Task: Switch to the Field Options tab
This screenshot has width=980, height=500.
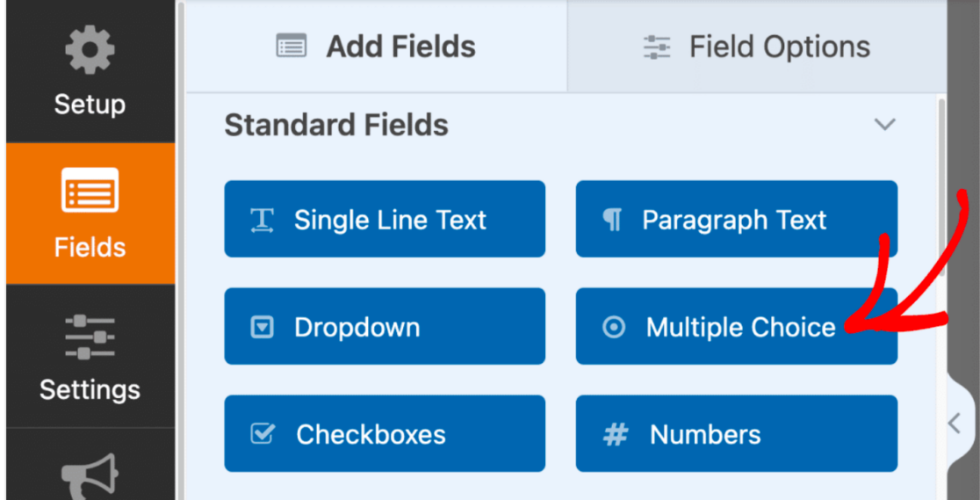Action: pos(757,47)
